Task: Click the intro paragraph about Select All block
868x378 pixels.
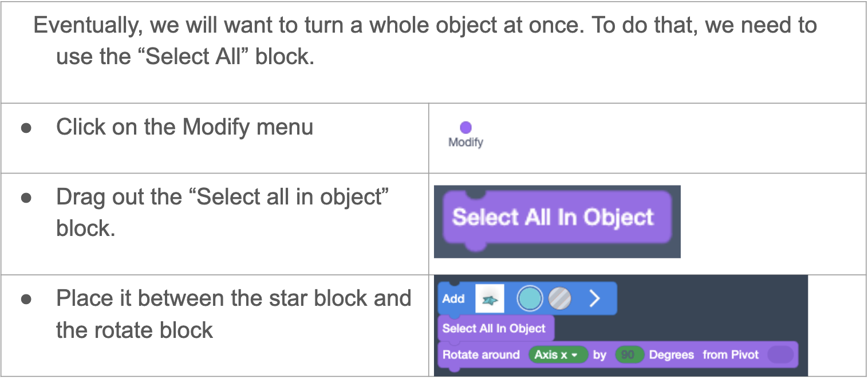Action: [x=425, y=41]
